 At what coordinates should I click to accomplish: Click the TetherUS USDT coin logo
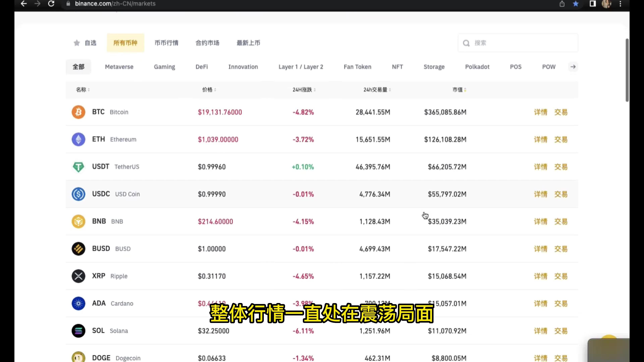pyautogui.click(x=78, y=167)
